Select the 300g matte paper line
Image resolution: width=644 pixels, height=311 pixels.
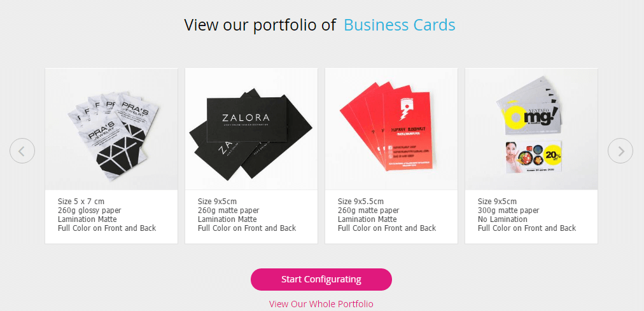(508, 211)
